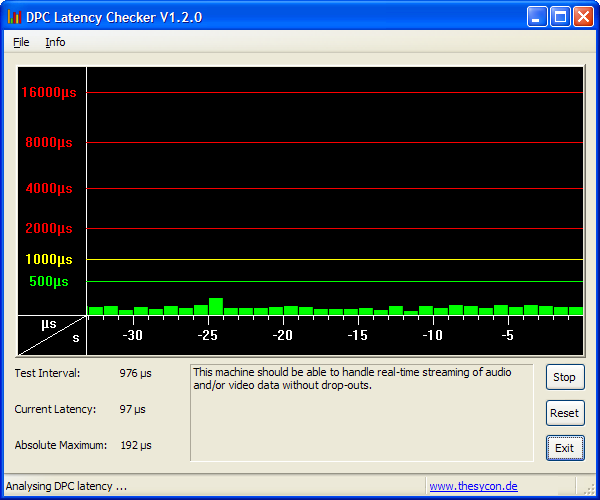This screenshot has height=500, width=600.
Task: Click the -25 time axis label
Action: tap(207, 336)
